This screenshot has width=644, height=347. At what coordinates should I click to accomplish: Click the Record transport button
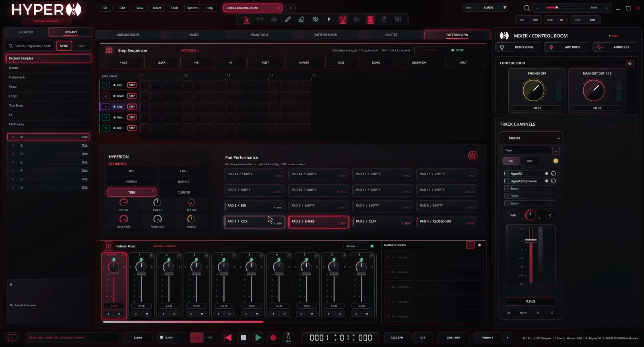(x=273, y=338)
